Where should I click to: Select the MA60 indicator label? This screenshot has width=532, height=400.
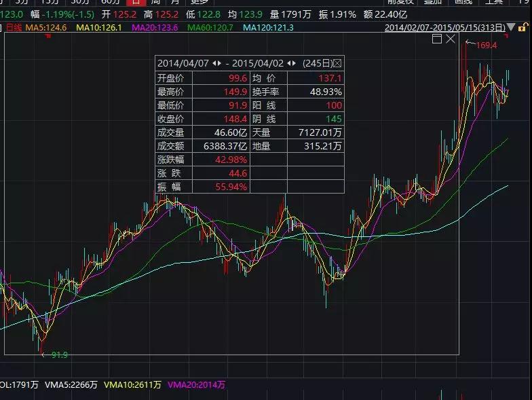tap(210, 27)
